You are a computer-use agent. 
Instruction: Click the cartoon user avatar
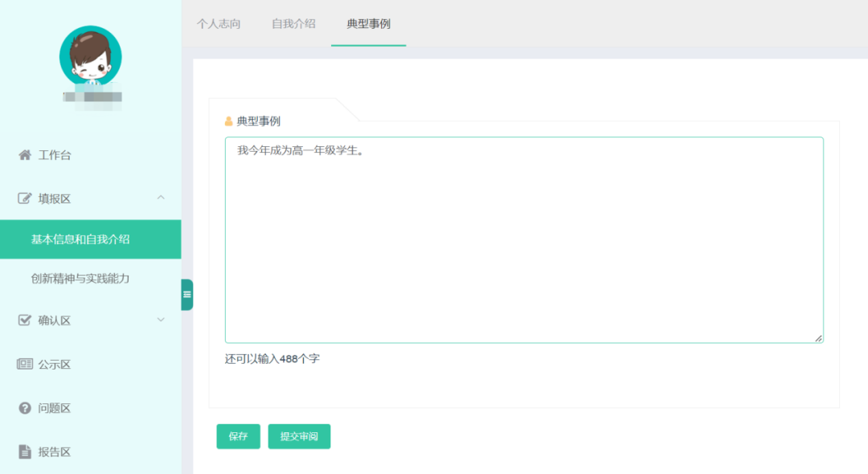point(90,56)
